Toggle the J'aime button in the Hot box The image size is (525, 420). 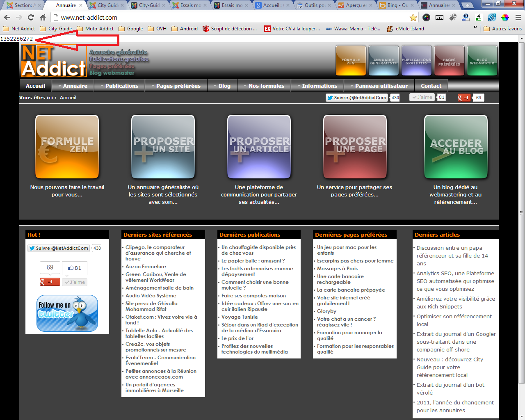74,282
